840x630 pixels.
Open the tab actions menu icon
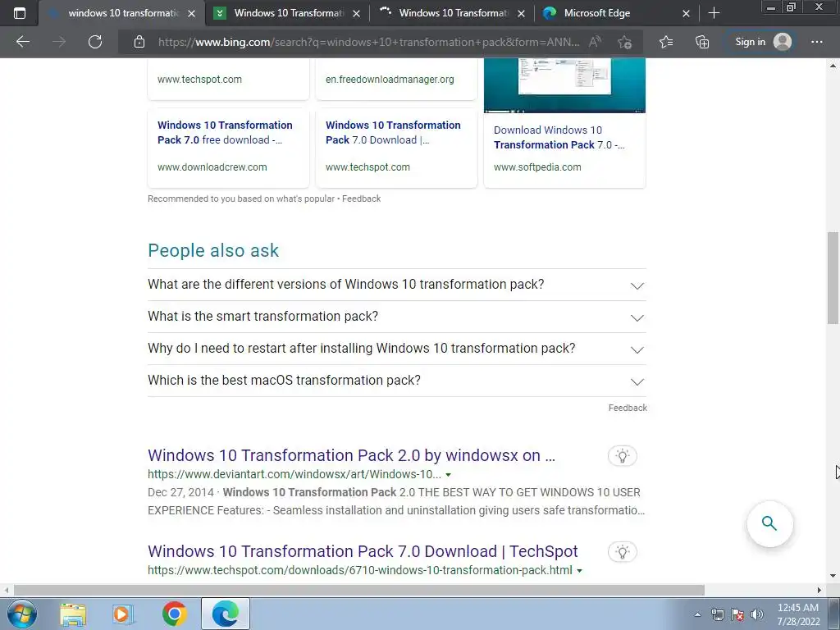20,13
